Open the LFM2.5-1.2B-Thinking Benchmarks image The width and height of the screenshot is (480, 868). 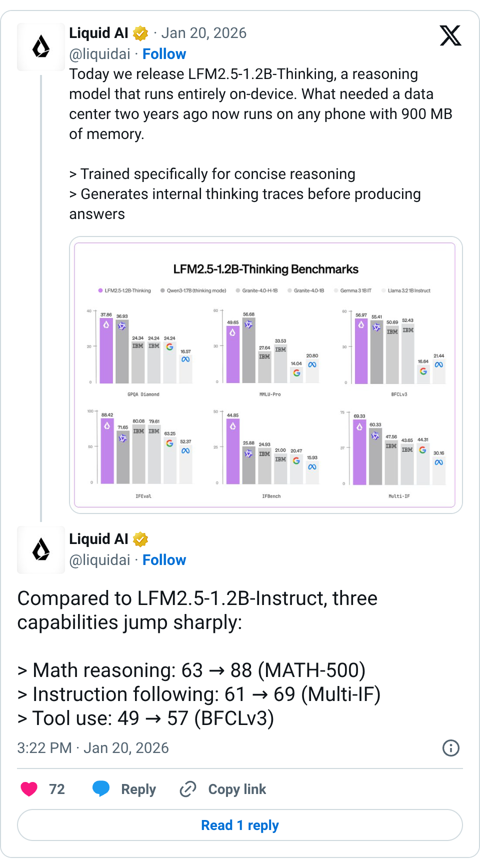pyautogui.click(x=265, y=375)
